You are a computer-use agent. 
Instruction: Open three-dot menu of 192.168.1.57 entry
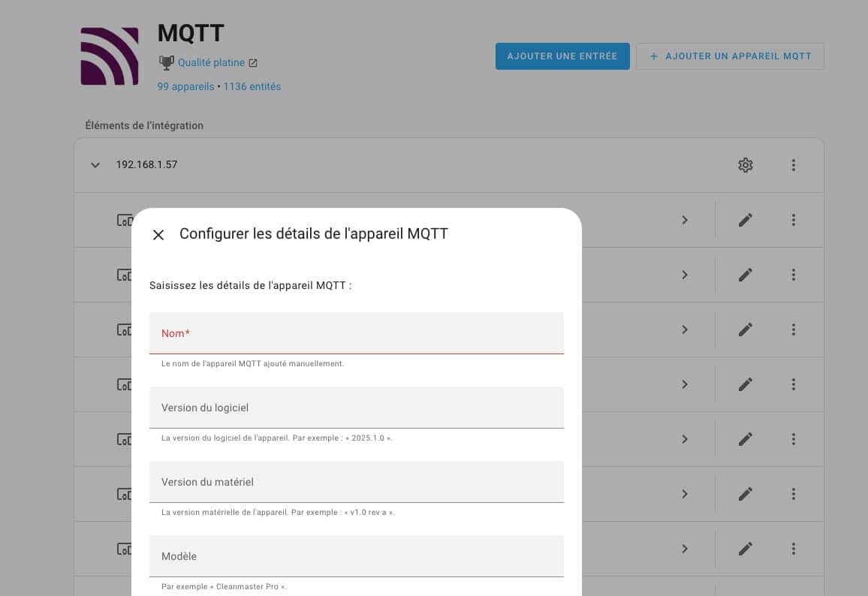[793, 165]
